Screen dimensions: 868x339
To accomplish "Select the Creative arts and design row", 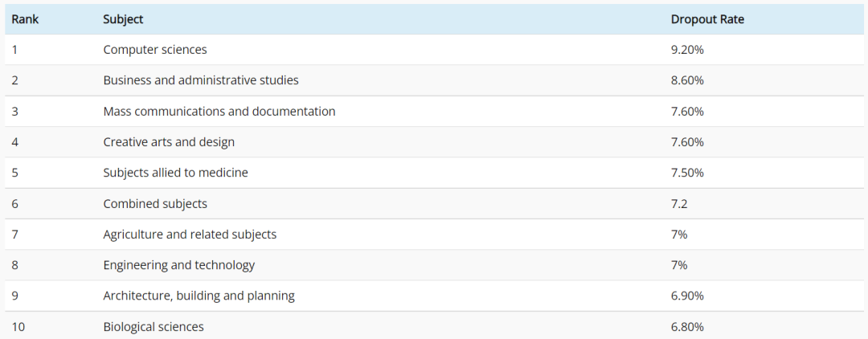I will [x=434, y=142].
